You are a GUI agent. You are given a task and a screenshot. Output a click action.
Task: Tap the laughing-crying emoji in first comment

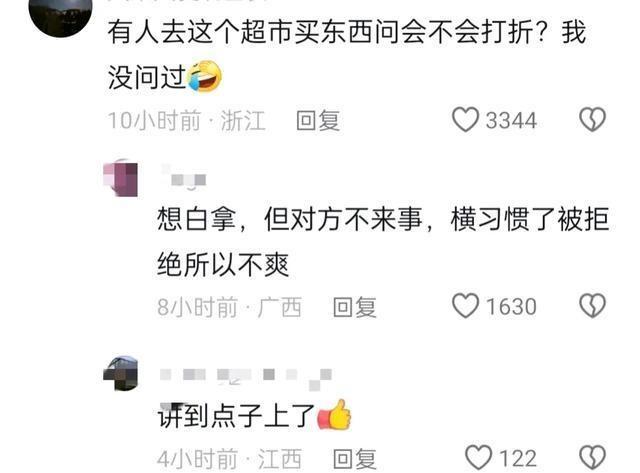(204, 76)
